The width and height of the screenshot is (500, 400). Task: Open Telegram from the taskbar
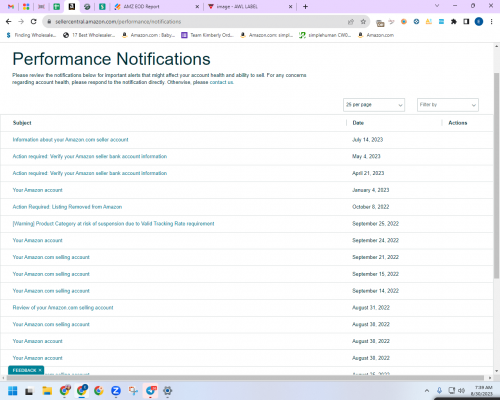(x=150, y=391)
